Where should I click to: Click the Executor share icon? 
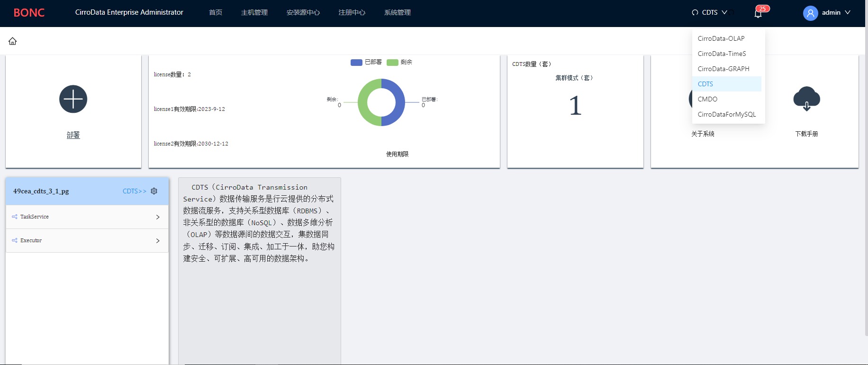coord(15,240)
